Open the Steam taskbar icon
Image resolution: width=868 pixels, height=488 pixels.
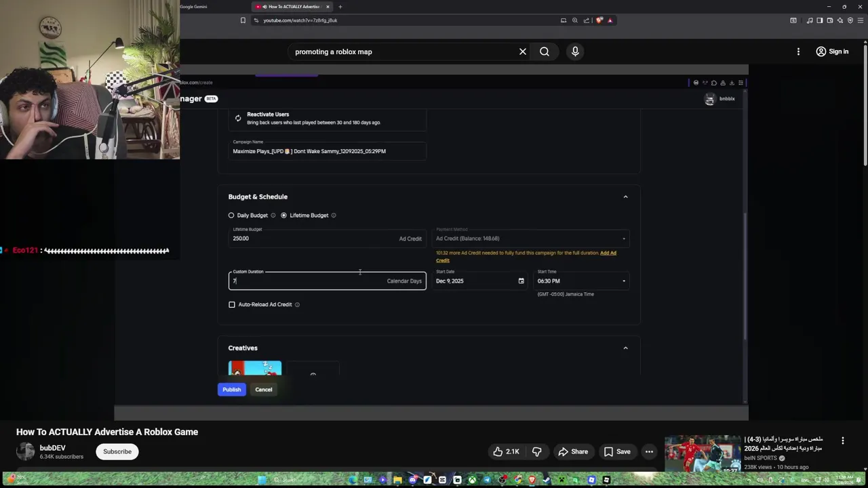click(547, 480)
